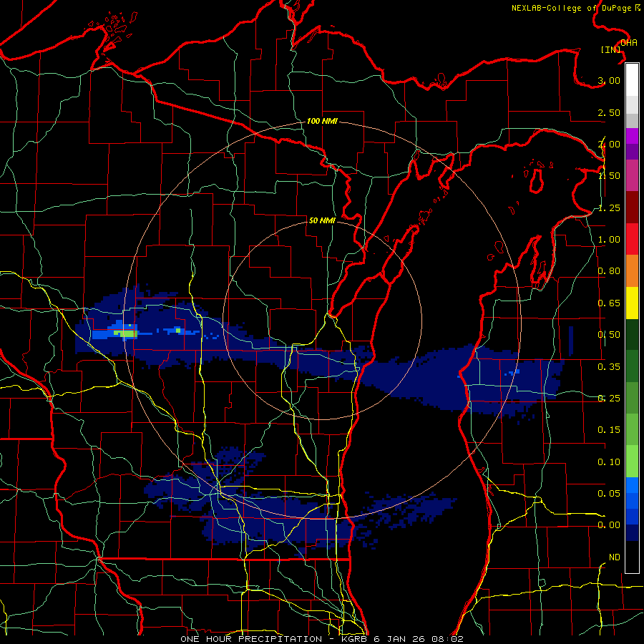644x644 pixels.
Task: Click the 50 NMI range ring label
Action: click(x=322, y=220)
